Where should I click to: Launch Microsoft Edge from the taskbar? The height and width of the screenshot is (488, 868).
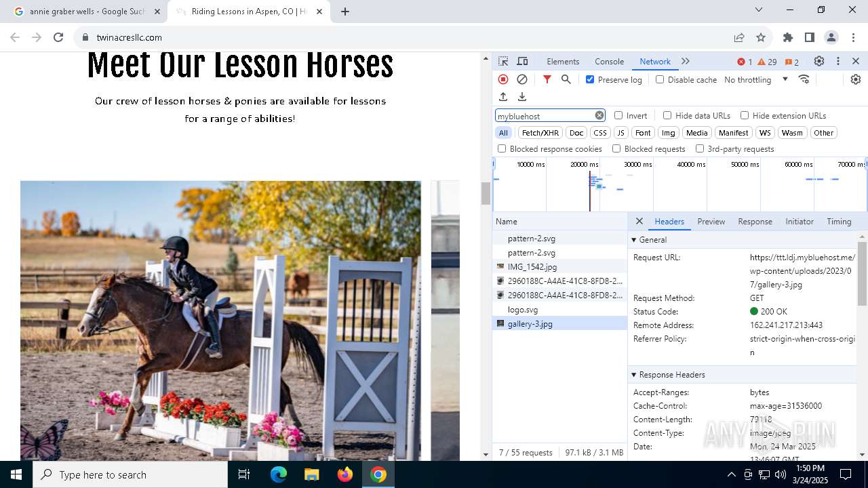pos(279,474)
